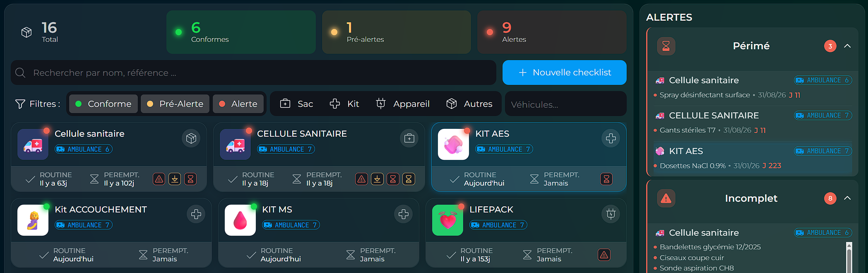Image resolution: width=868 pixels, height=273 pixels.
Task: Select the 6 Conformes summary card
Action: (241, 32)
